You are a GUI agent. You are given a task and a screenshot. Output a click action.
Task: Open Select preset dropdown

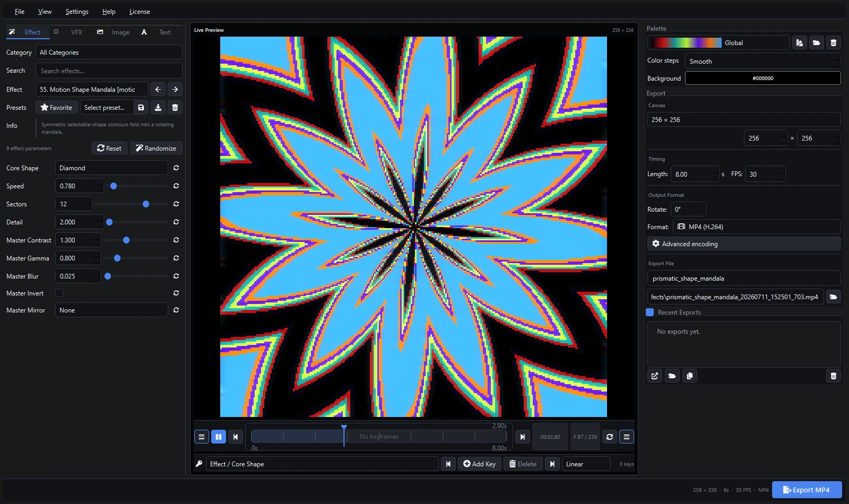click(107, 108)
